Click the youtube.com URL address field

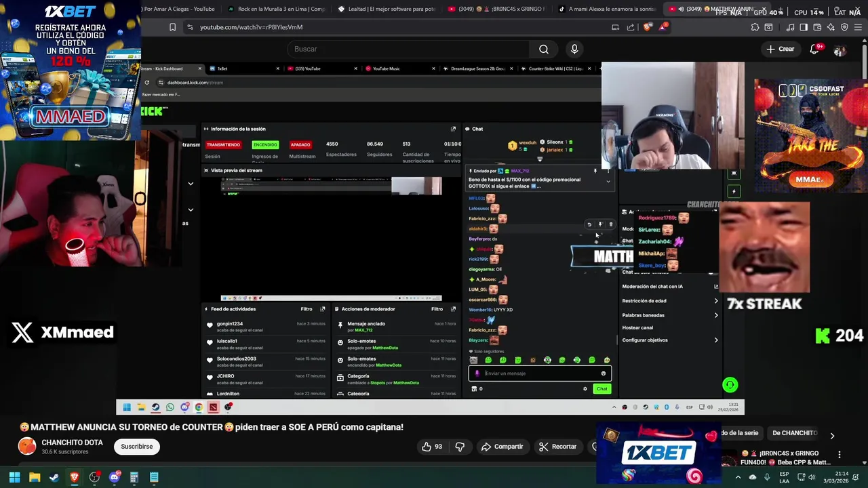click(393, 27)
